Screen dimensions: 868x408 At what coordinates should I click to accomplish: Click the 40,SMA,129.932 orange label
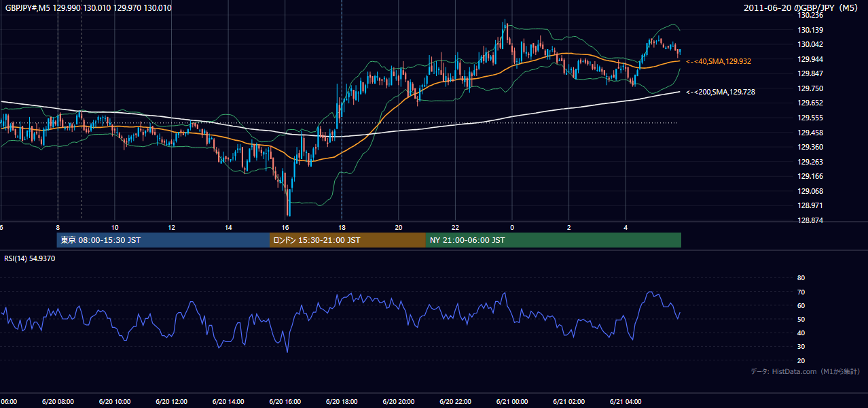pos(719,61)
